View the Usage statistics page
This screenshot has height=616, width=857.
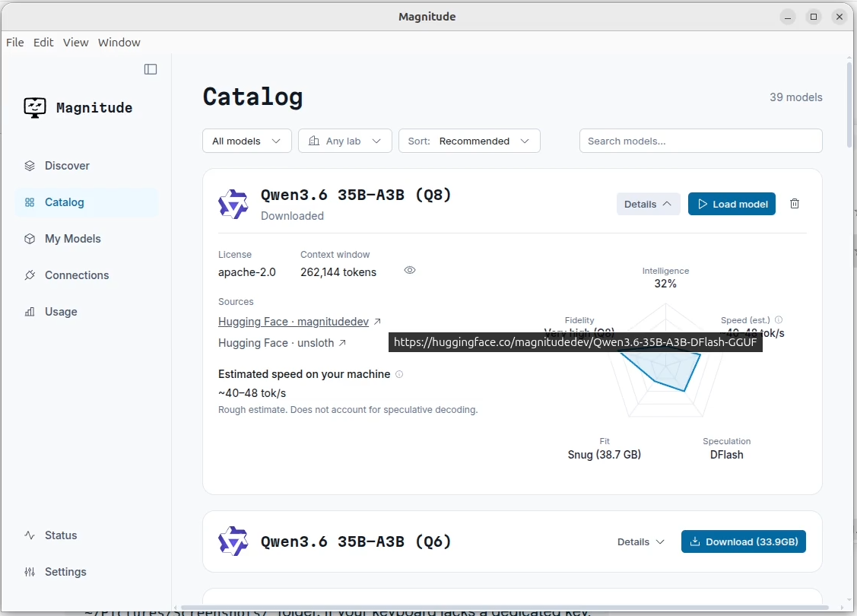87,312
